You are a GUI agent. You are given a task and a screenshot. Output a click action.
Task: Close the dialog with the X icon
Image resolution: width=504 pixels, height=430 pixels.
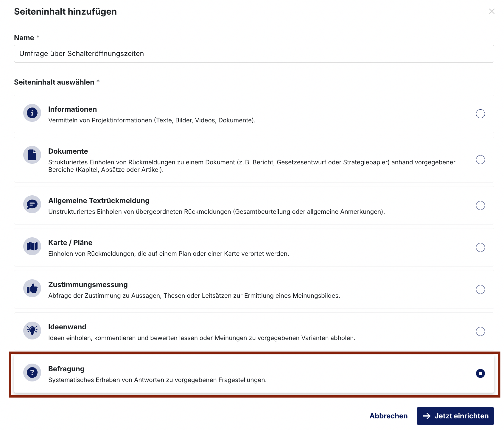pos(492,11)
